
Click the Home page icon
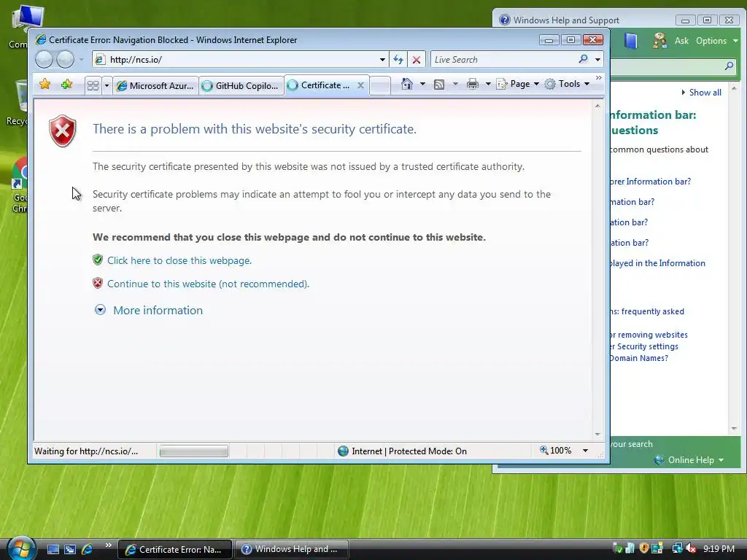407,84
